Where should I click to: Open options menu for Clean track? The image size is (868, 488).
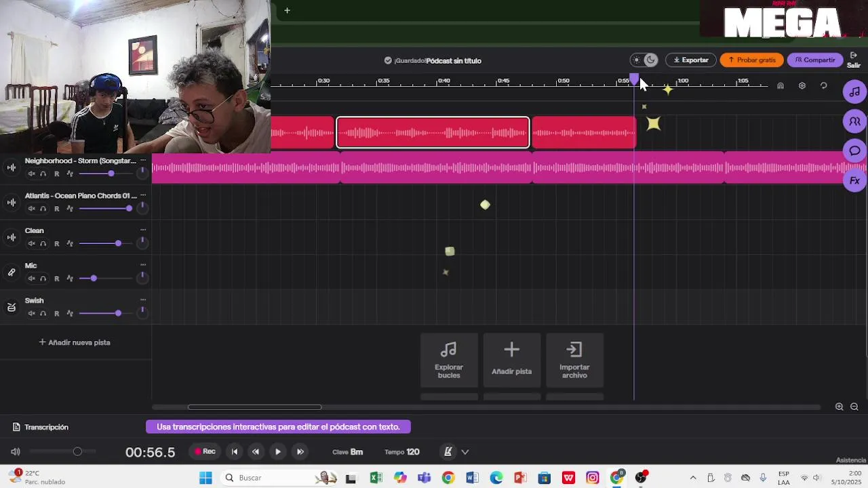pyautogui.click(x=143, y=230)
